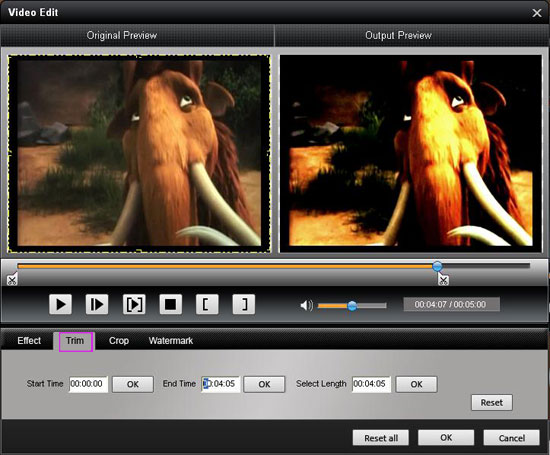This screenshot has height=455, width=550.
Task: Switch to the Trim tab
Action: pyautogui.click(x=75, y=341)
